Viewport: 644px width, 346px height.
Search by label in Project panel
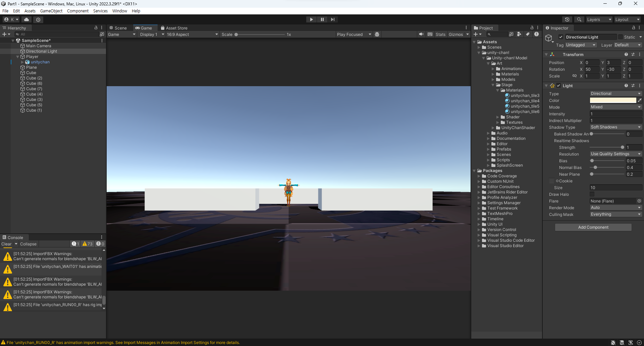(x=528, y=34)
